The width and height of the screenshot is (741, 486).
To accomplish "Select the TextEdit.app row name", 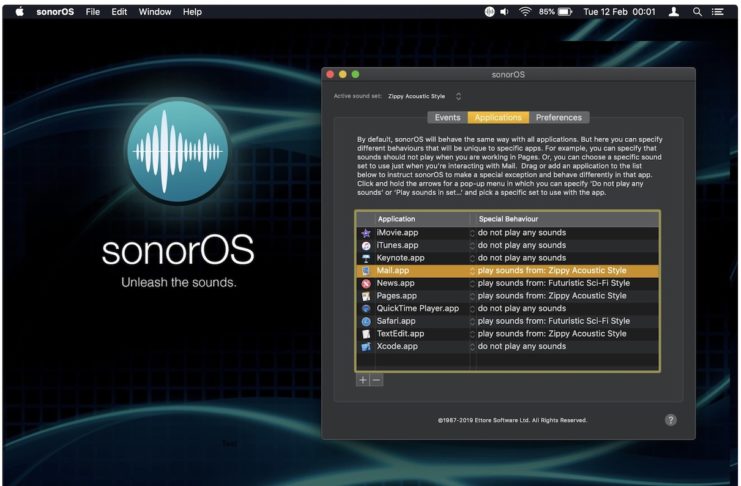I will tap(400, 334).
